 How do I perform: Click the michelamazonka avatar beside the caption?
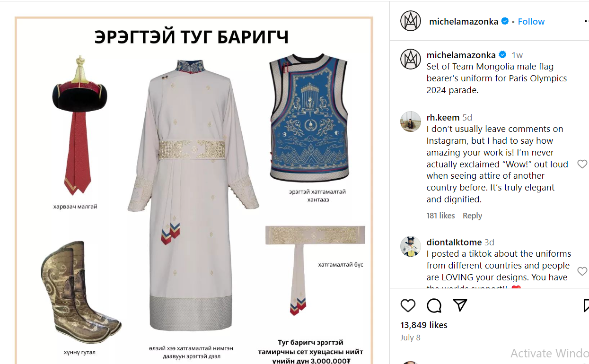[411, 59]
